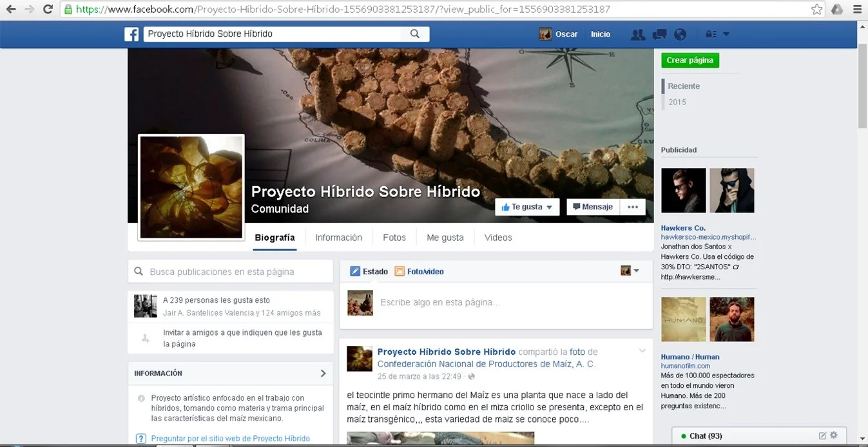
Task: Open the Chrome menu hamburger icon
Action: [x=857, y=9]
